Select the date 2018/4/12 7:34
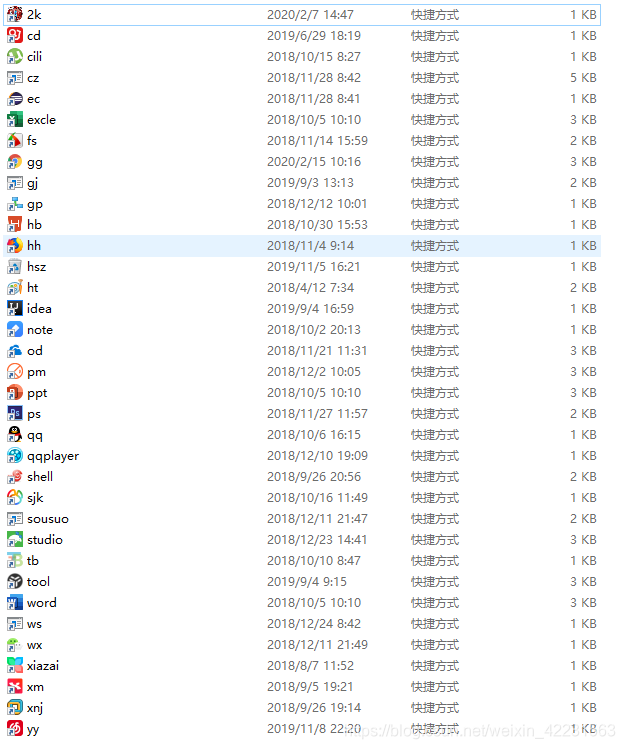This screenshot has height=749, width=625. pyautogui.click(x=310, y=288)
